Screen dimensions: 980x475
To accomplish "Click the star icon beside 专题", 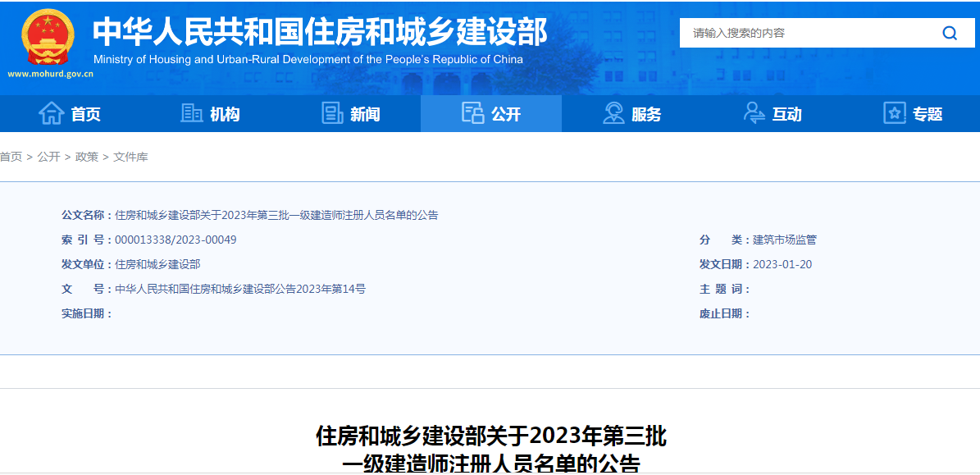I will tap(895, 113).
